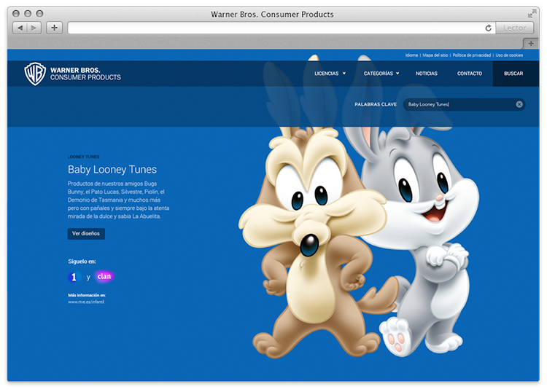Open the Idioma language selector
Image resolution: width=547 pixels, height=392 pixels.
(412, 55)
